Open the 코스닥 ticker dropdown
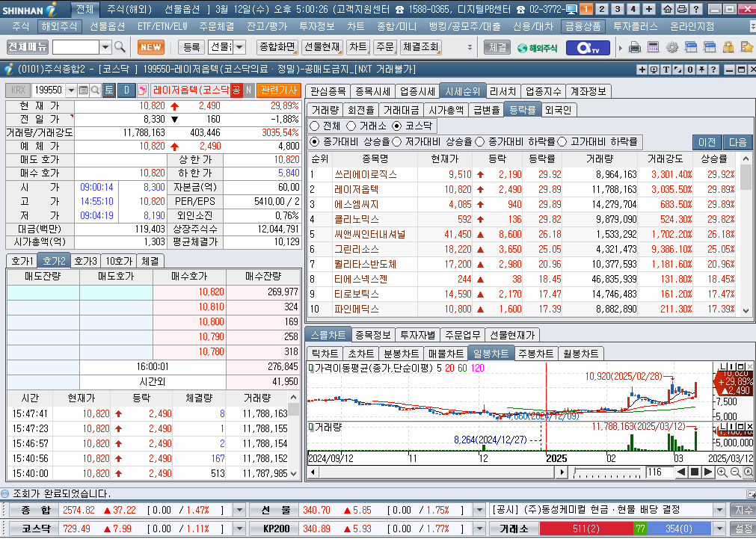Viewport: 756px width, 539px height. click(x=239, y=529)
